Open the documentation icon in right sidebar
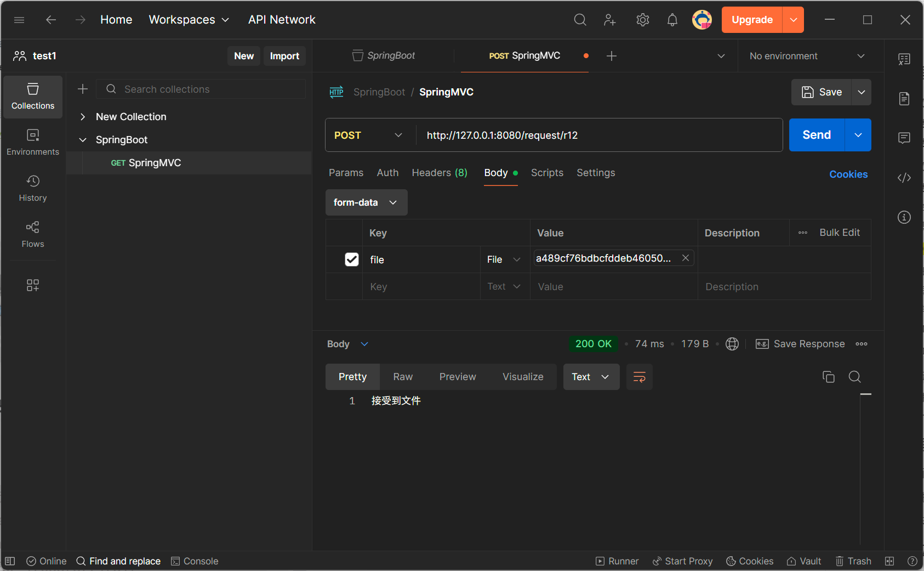Image resolution: width=924 pixels, height=571 pixels. point(904,99)
